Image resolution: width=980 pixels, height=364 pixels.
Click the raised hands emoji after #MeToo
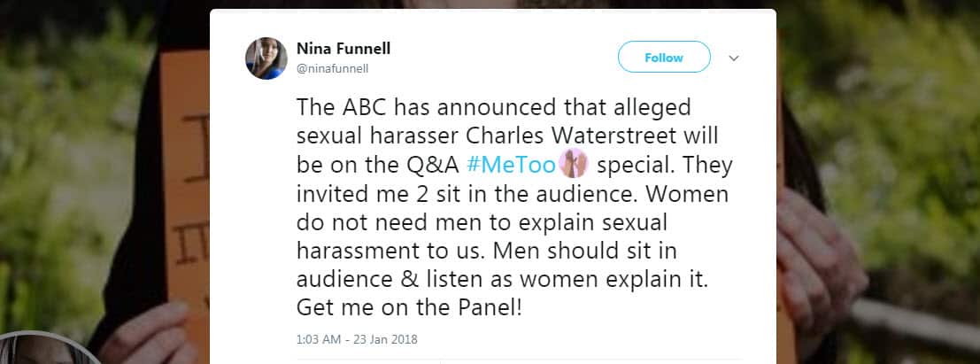click(575, 165)
